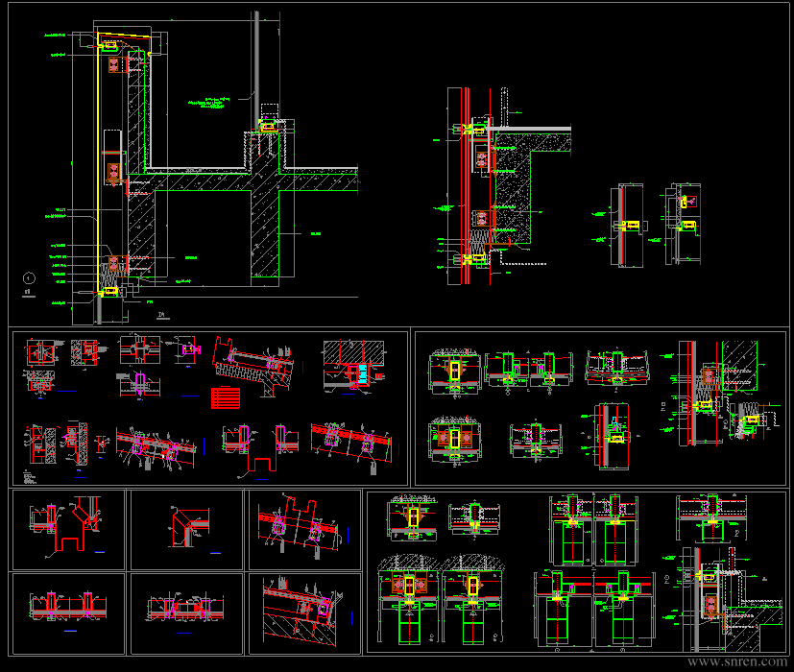This screenshot has width=794, height=672.
Task: Select the twin arched hatched mullion details
Action: pos(441,599)
